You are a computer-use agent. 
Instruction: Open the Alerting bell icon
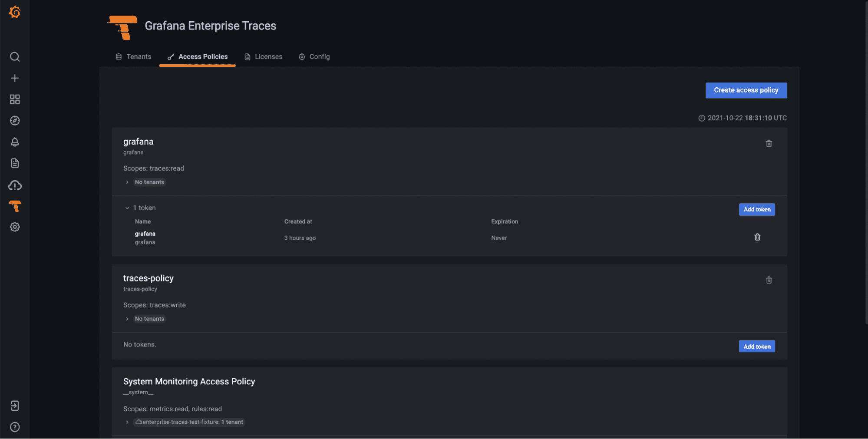15,142
